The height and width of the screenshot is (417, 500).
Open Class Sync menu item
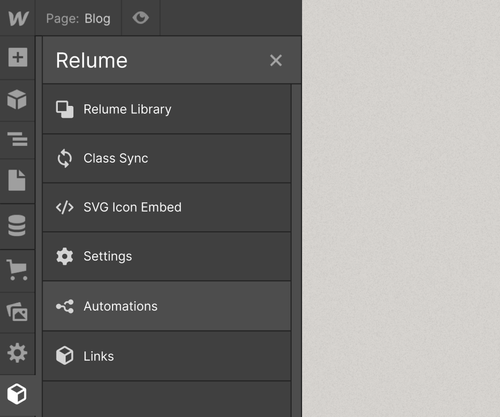[x=167, y=158]
